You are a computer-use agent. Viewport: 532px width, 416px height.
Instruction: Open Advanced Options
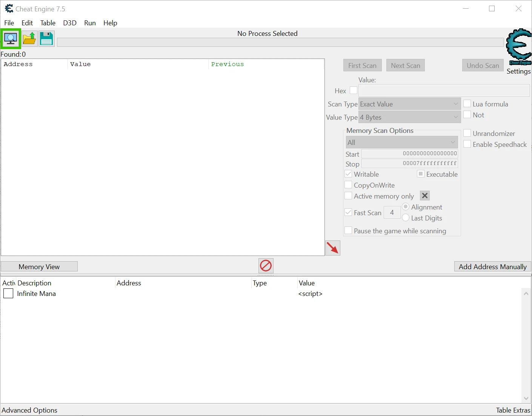[29, 410]
